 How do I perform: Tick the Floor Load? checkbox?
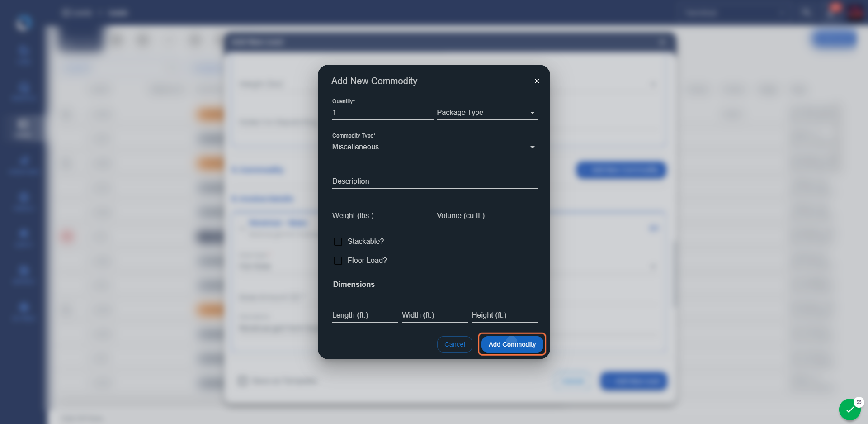pos(338,261)
